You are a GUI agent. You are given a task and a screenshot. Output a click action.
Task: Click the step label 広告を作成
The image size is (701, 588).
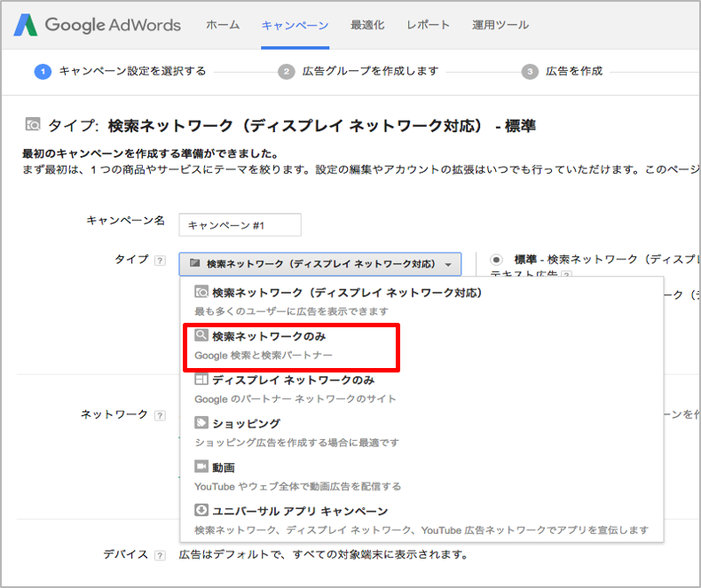[574, 71]
